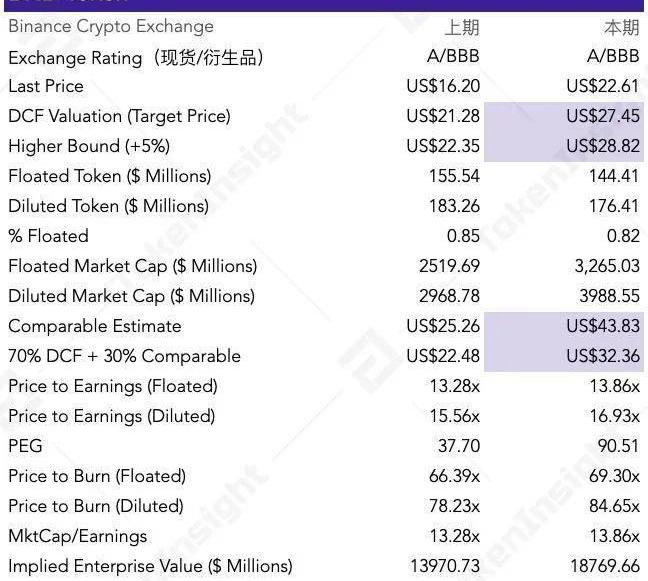The width and height of the screenshot is (648, 581).
Task: Click the 本期 column header
Action: 621,27
